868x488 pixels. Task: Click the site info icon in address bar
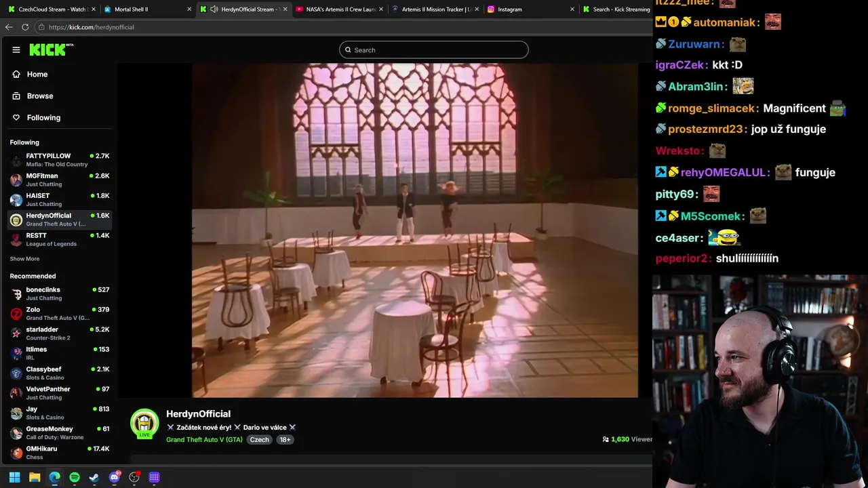click(41, 27)
